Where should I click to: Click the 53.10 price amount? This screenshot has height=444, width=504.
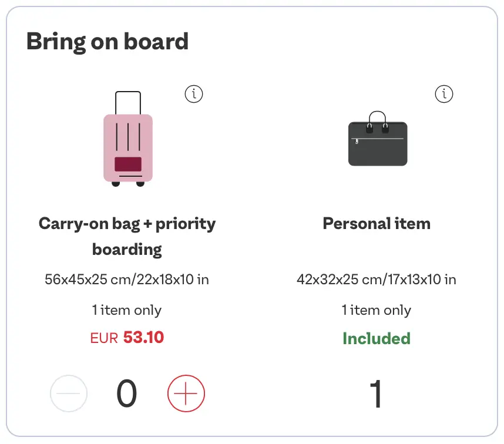click(x=143, y=338)
